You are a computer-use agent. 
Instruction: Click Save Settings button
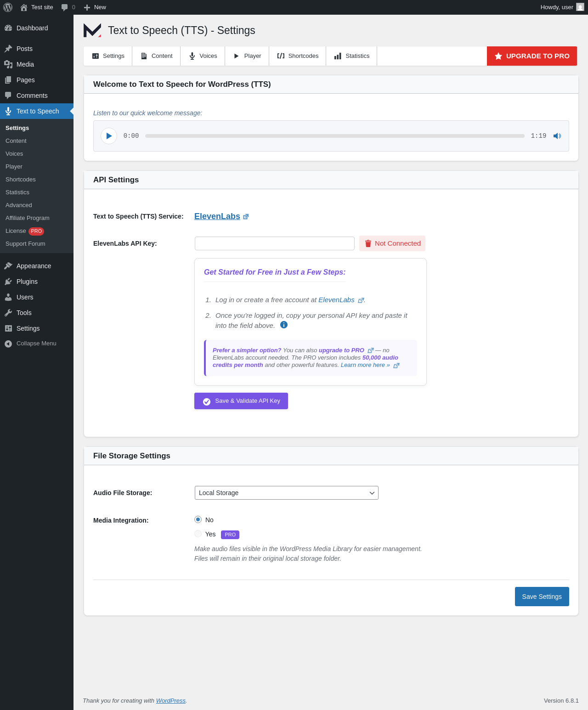pyautogui.click(x=542, y=597)
